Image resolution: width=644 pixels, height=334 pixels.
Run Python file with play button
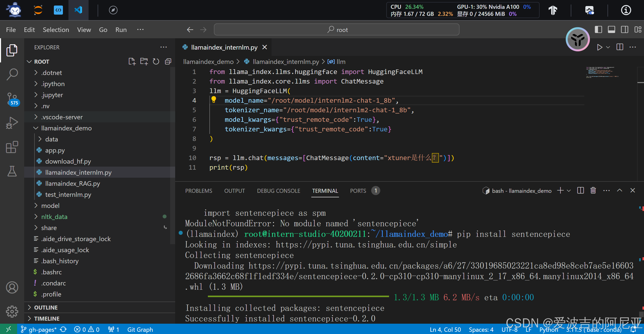pos(599,47)
